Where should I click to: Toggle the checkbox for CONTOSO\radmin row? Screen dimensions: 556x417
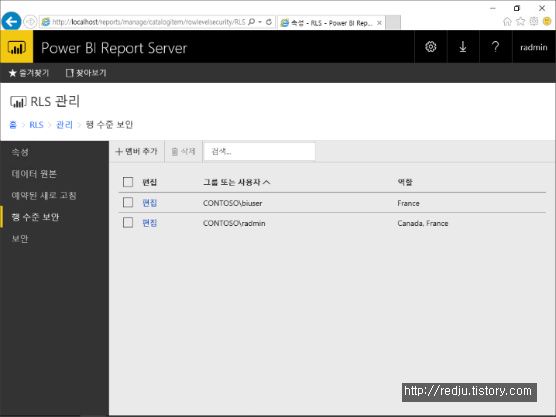pyautogui.click(x=128, y=223)
